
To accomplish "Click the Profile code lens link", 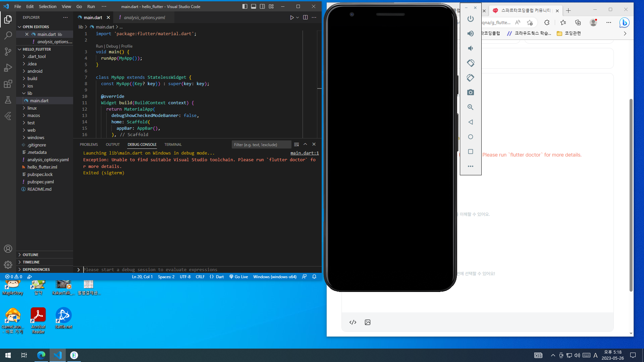I will [x=127, y=46].
